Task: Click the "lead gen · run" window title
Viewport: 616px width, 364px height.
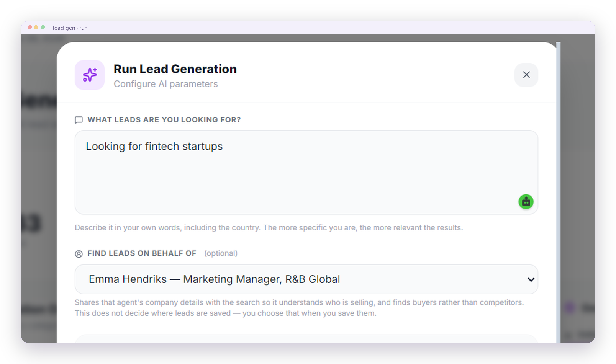Action: pyautogui.click(x=70, y=28)
